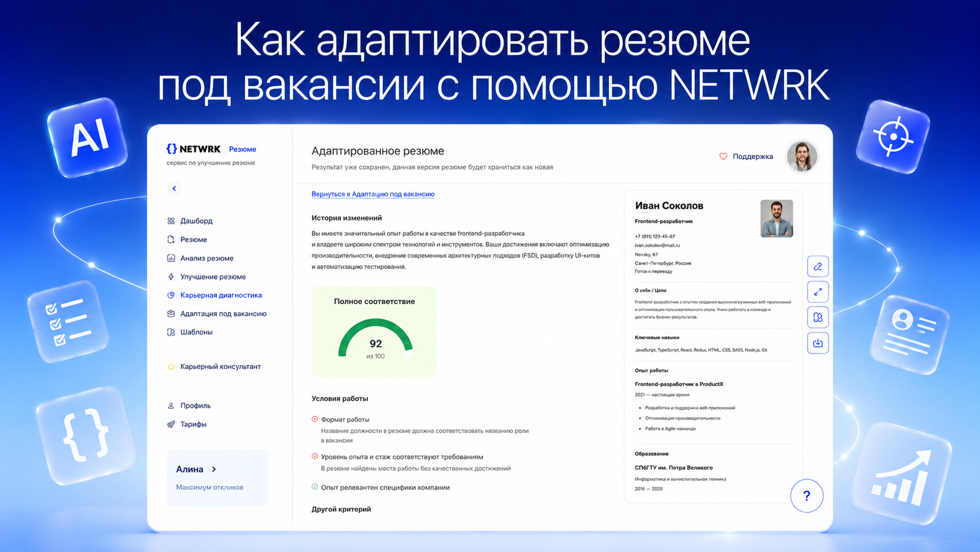Select Карьерная диагностика in sidebar
The image size is (980, 552).
click(221, 295)
